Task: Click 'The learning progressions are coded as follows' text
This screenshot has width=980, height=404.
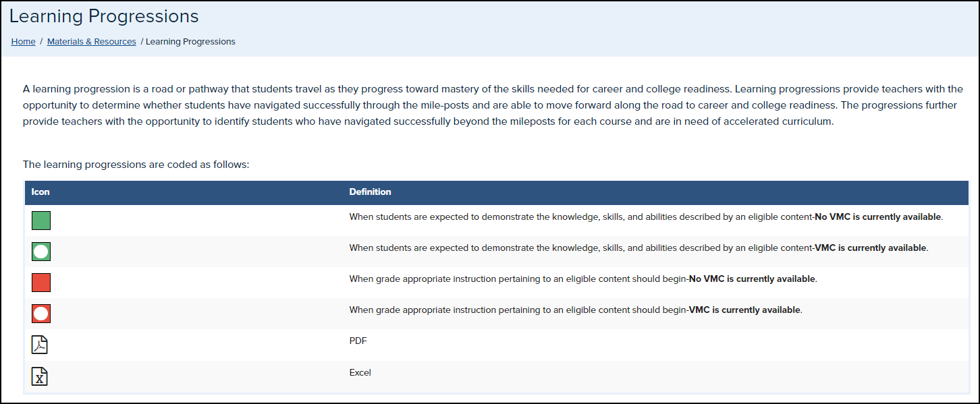Action: tap(136, 165)
